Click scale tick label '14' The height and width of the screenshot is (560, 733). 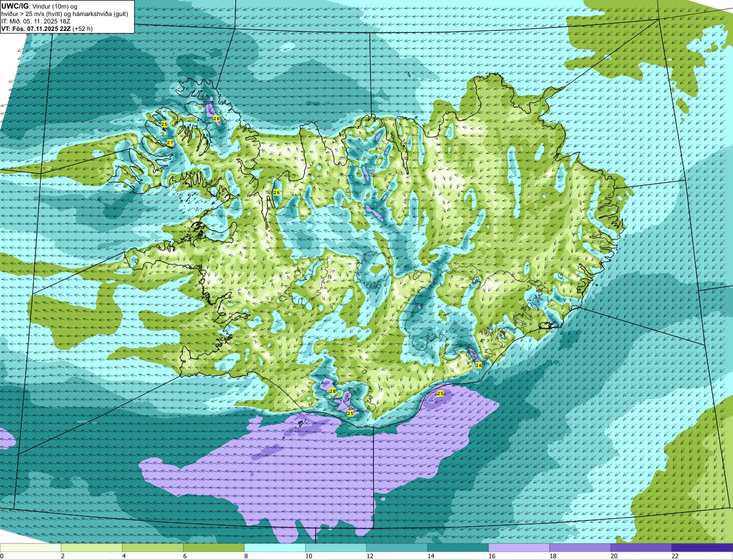(x=431, y=555)
